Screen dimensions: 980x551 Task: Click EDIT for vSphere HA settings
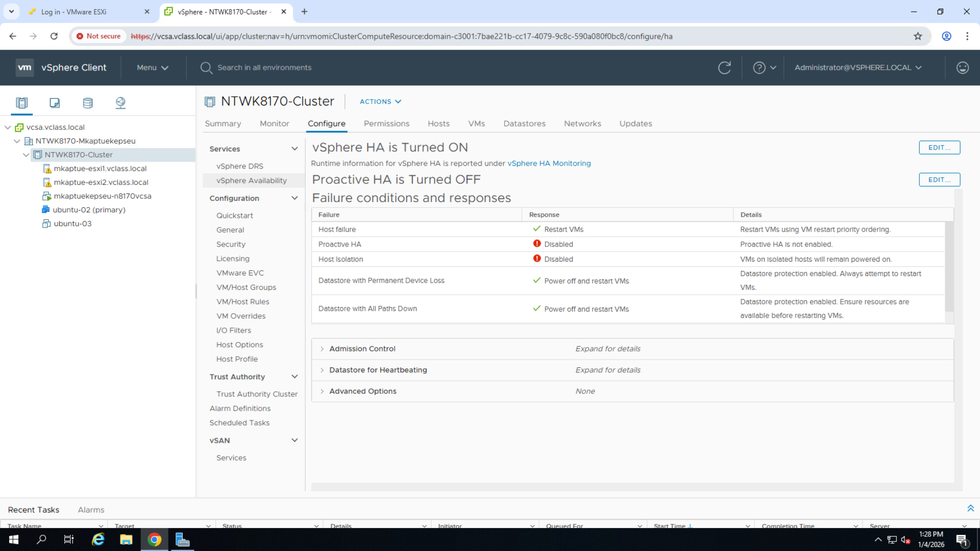pos(939,147)
